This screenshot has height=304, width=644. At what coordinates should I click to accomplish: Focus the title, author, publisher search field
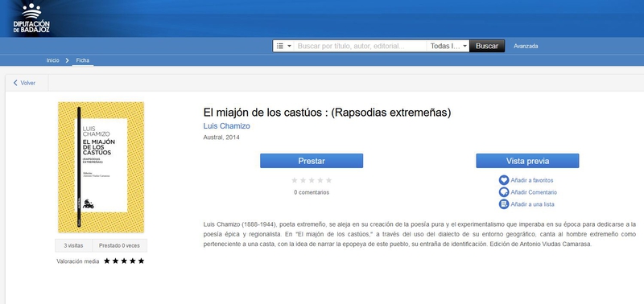(x=360, y=46)
